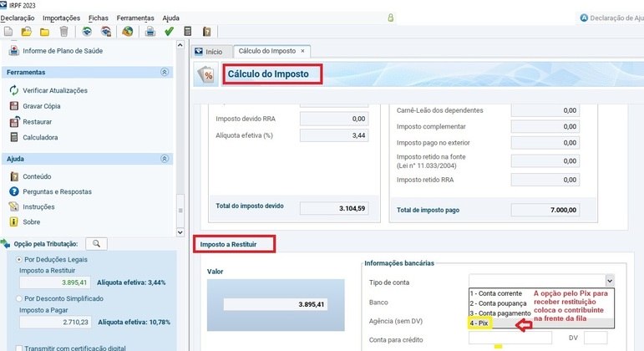The image size is (644, 351).
Task: Click the sidebar scrollbar down arrow
Action: point(180,232)
